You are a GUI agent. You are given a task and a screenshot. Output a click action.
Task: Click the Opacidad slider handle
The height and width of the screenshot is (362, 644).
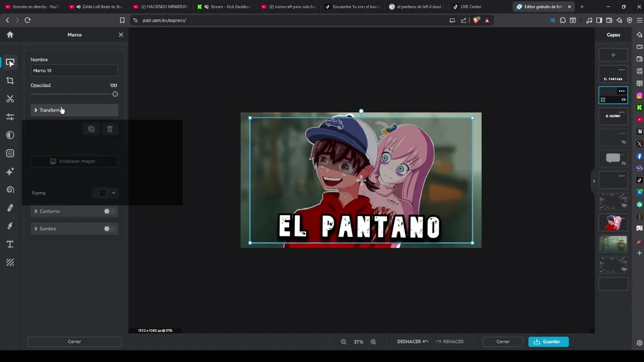click(115, 94)
